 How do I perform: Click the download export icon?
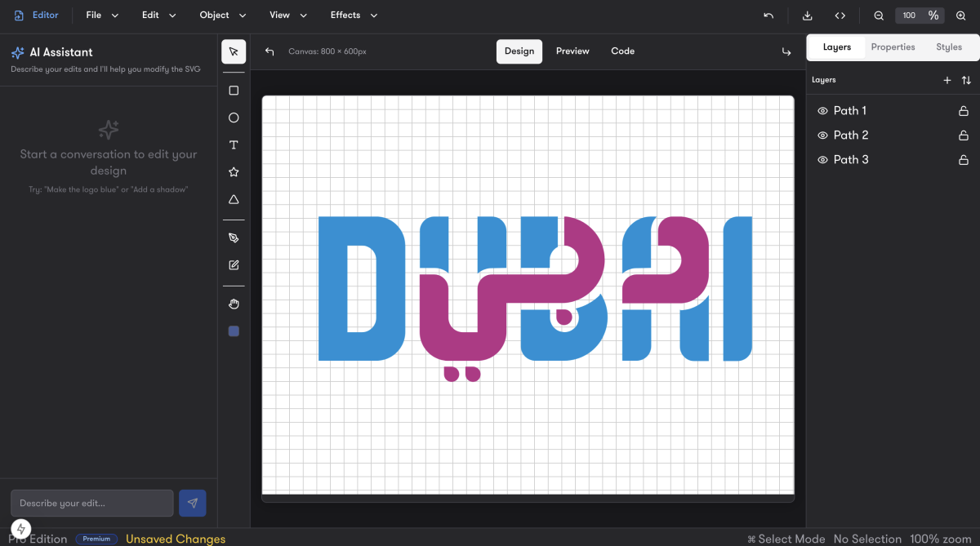pyautogui.click(x=808, y=16)
